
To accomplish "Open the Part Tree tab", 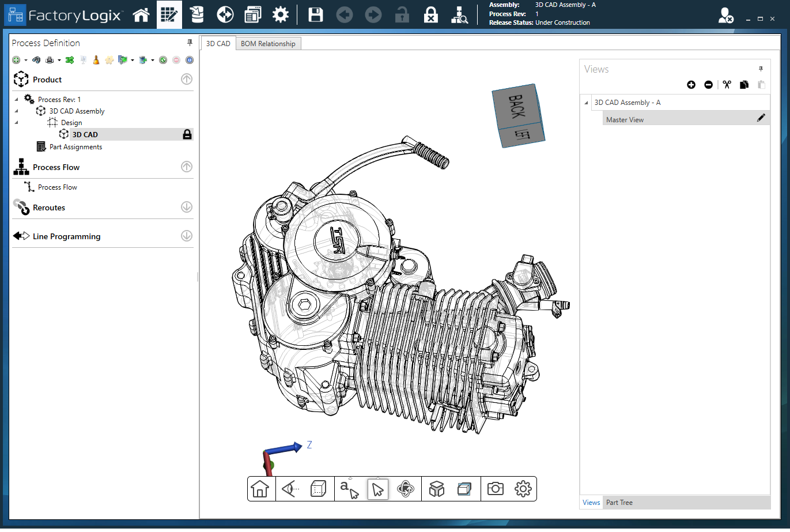I will [x=619, y=503].
